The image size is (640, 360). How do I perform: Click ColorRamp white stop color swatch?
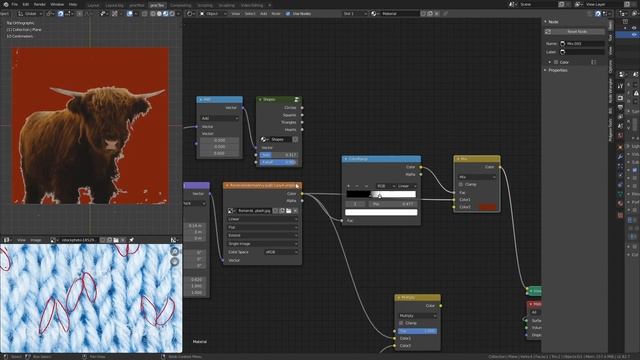(x=381, y=212)
